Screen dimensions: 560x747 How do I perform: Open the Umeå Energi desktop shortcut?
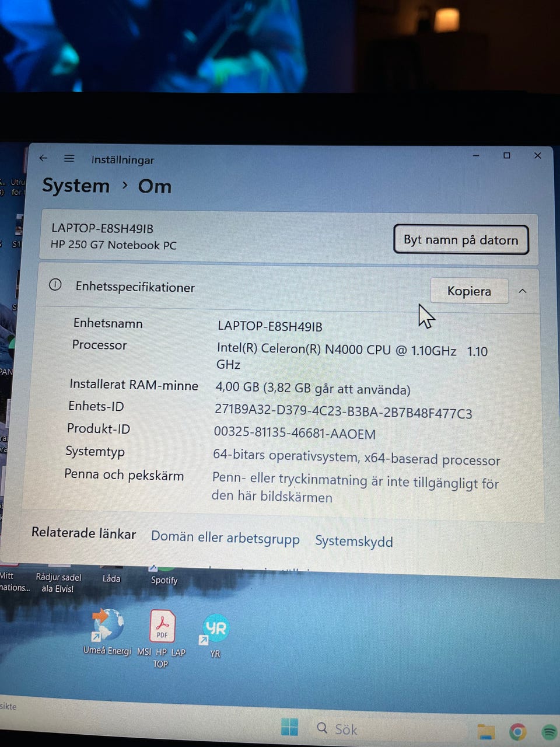click(107, 631)
